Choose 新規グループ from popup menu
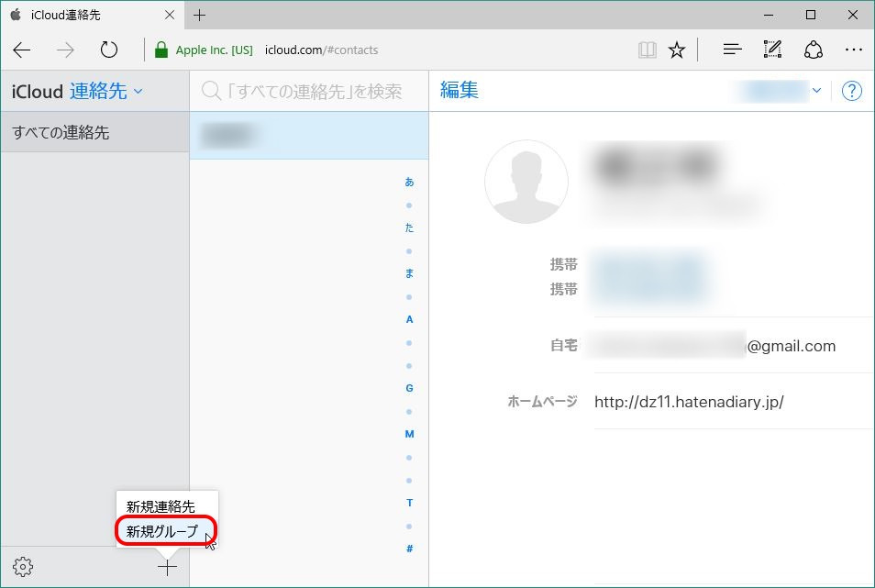The image size is (875, 588). [x=162, y=531]
